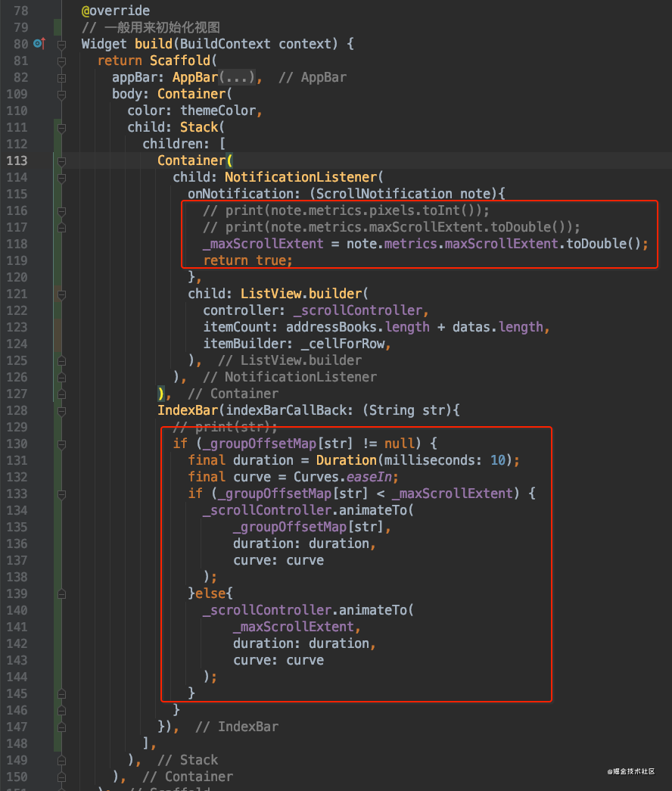Click '_cellForRow' on the itemBuilder line
The width and height of the screenshot is (672, 791).
(x=343, y=344)
